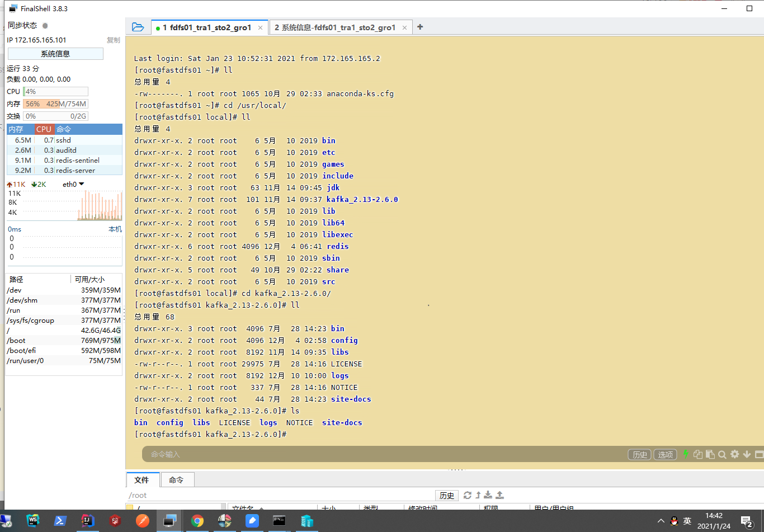Close the 系统信息-fdfs01_tra1_sto2_gro1 tab
Viewport: 764px width, 532px height.
click(x=404, y=28)
